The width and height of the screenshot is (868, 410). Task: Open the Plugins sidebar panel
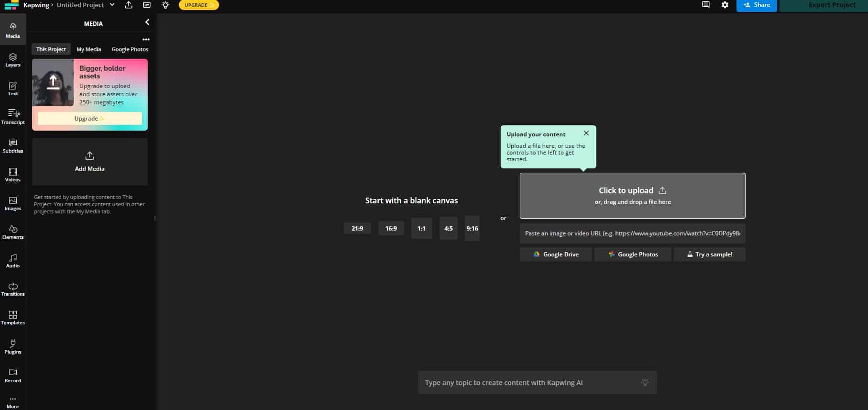coord(13,346)
